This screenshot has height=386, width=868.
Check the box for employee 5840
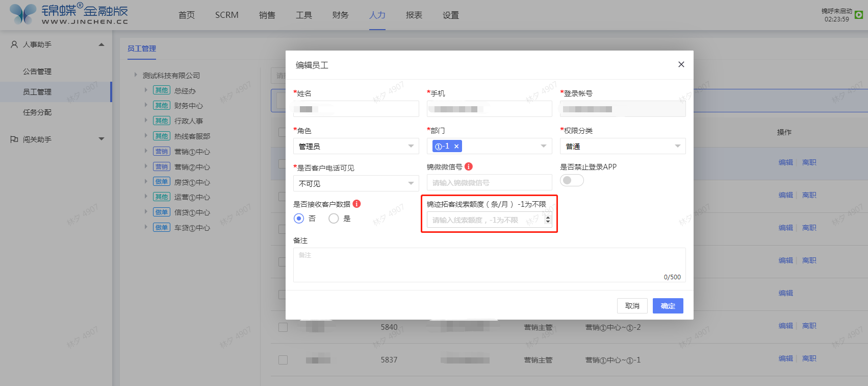[x=283, y=327]
